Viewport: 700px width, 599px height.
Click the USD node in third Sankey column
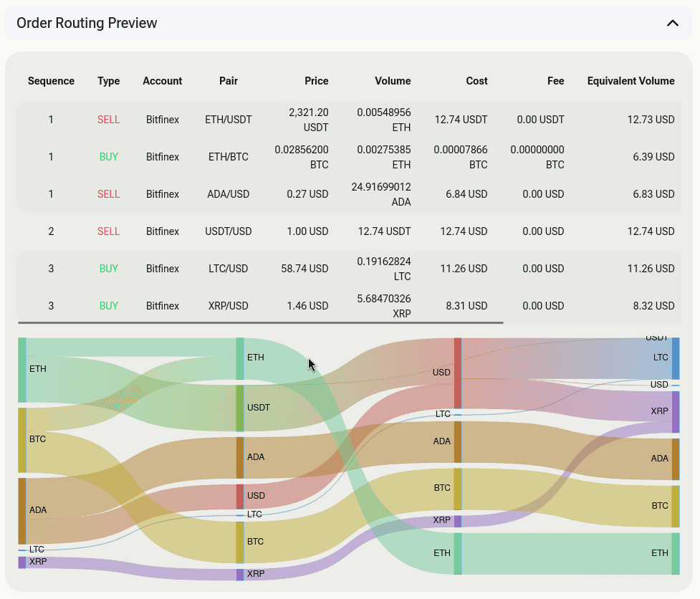458,373
